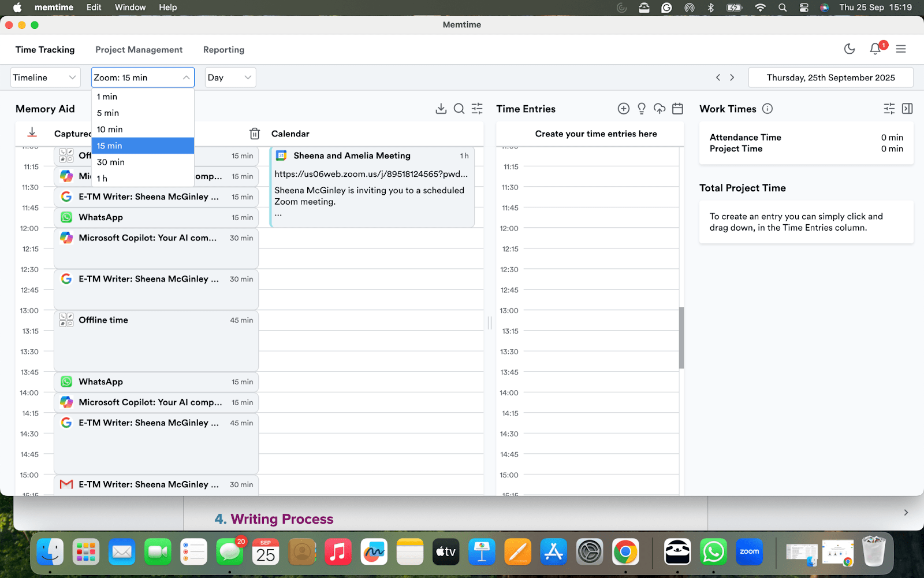Open notifications bell
Screen dimensions: 924x578
point(875,49)
